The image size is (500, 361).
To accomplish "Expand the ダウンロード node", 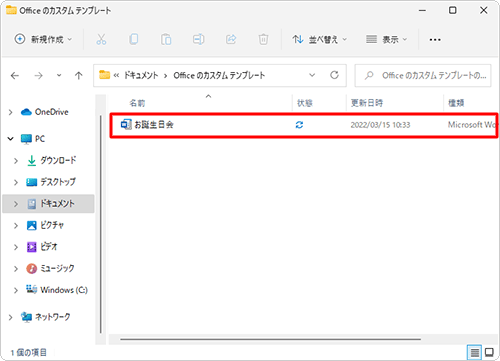I will coord(16,161).
